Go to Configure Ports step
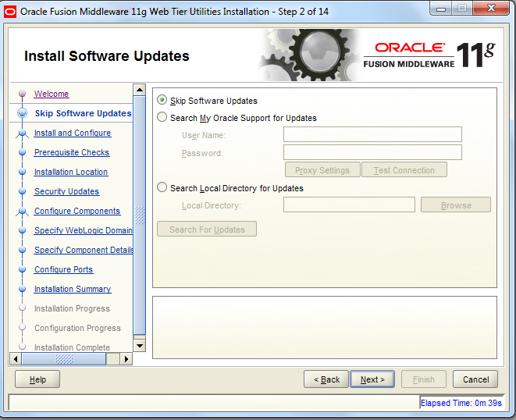This screenshot has width=516, height=420. [63, 269]
